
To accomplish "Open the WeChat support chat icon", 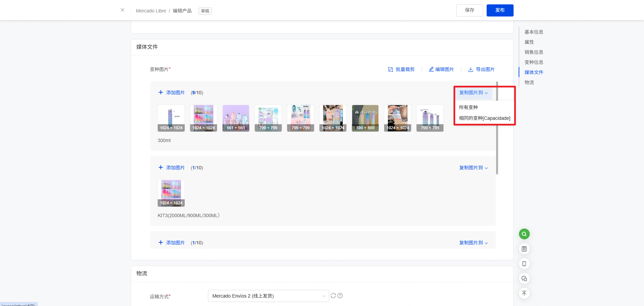I will [524, 278].
